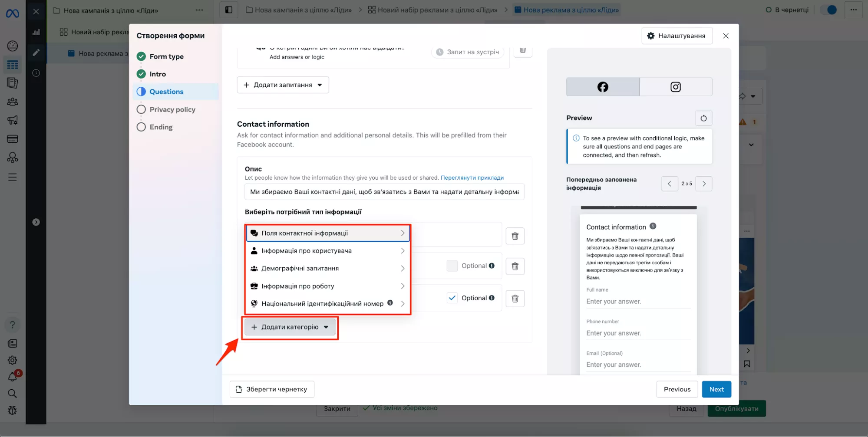This screenshot has width=868, height=437.
Task: Click trash icon beside checked Optional
Action: click(x=515, y=299)
